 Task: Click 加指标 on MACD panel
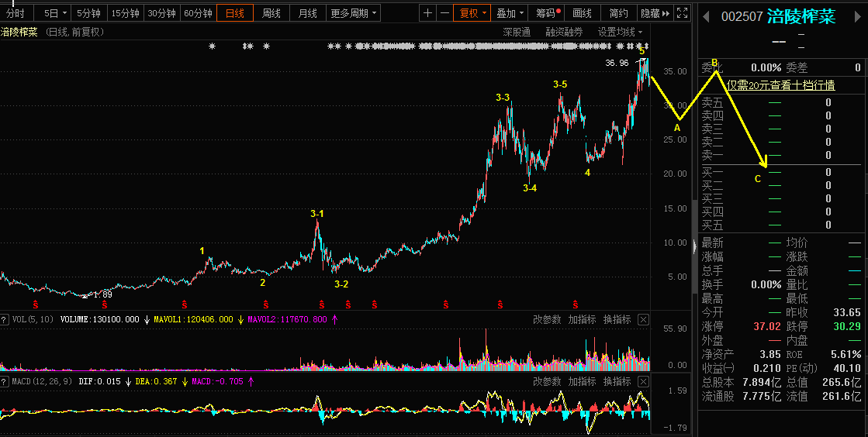click(582, 382)
